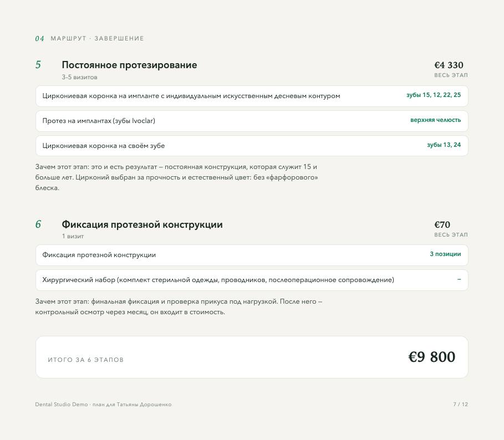Open the 'Постоянное протезирование' stage heading

(129, 65)
